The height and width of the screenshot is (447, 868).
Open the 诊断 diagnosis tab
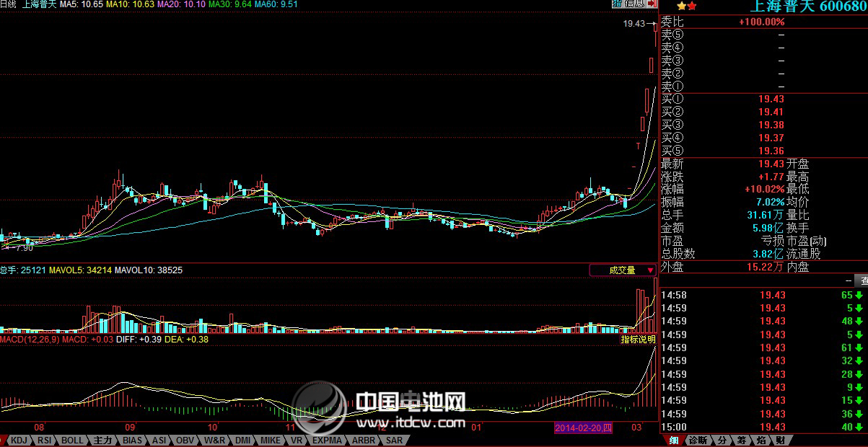698,441
